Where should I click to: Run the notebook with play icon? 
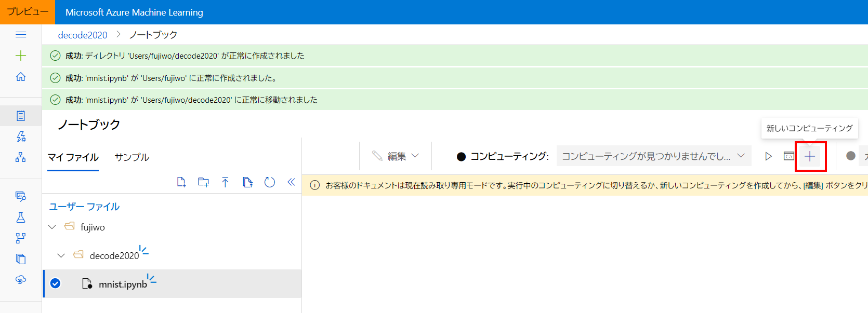768,156
